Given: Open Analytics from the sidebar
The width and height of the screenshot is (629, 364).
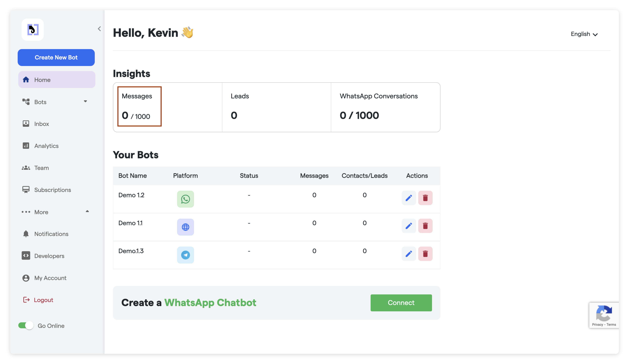Looking at the screenshot, I should [46, 146].
